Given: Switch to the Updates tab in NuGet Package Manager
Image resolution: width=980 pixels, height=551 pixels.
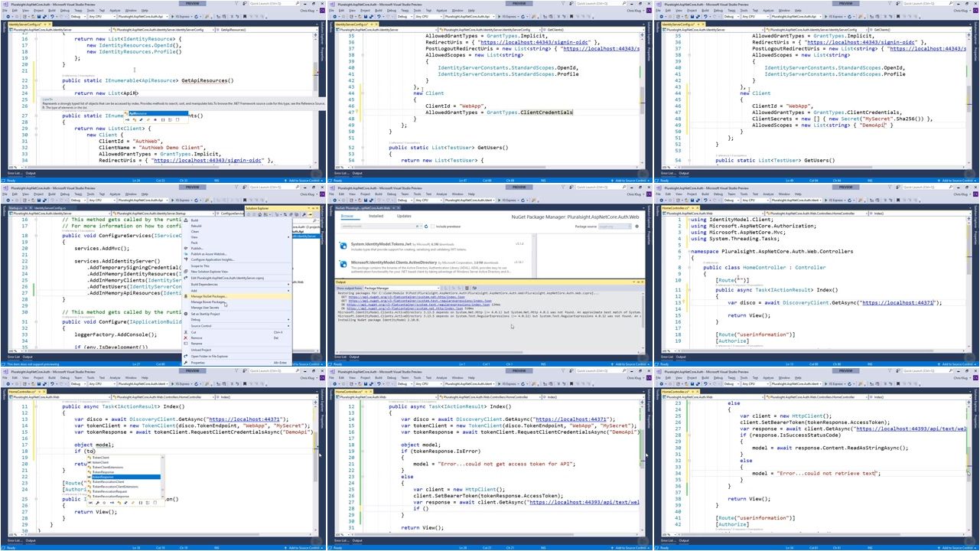Looking at the screenshot, I should [x=404, y=216].
